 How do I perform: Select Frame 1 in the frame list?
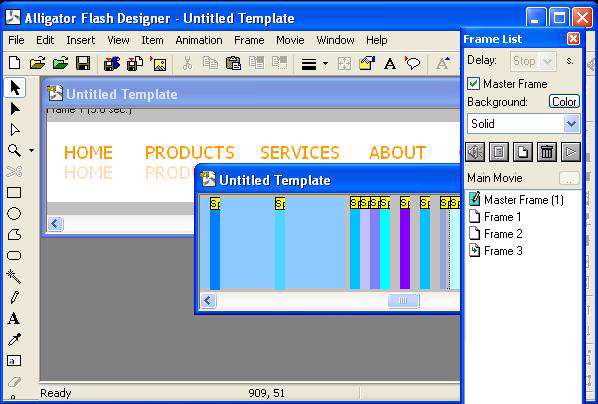tap(495, 217)
